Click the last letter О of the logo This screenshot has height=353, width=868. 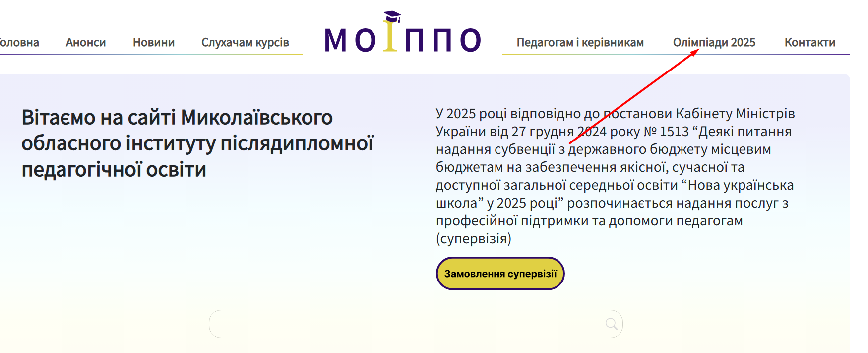[x=470, y=40]
